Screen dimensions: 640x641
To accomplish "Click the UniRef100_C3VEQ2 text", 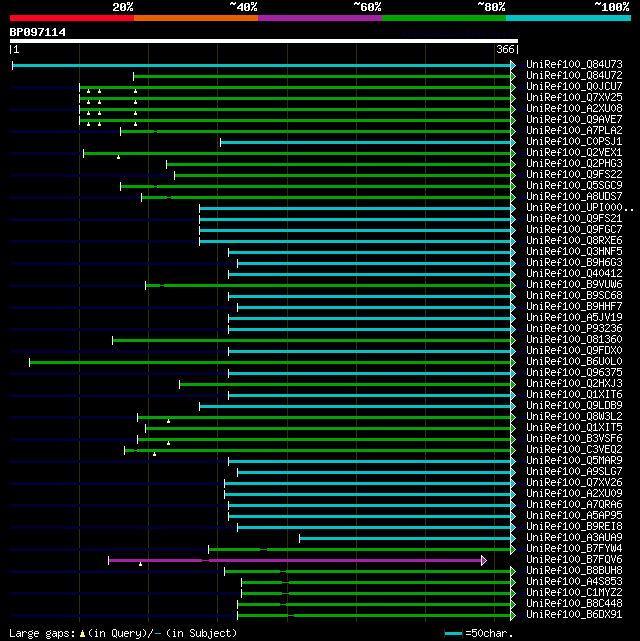I will (x=574, y=450).
